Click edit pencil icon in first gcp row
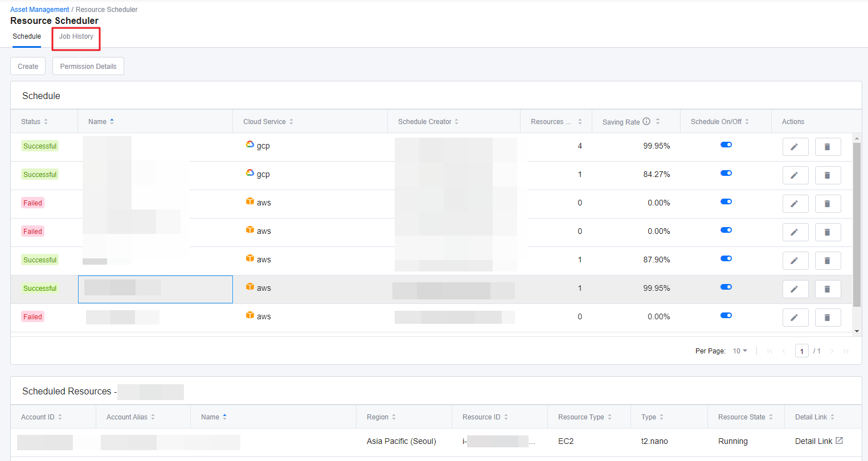868x461 pixels. tap(795, 147)
